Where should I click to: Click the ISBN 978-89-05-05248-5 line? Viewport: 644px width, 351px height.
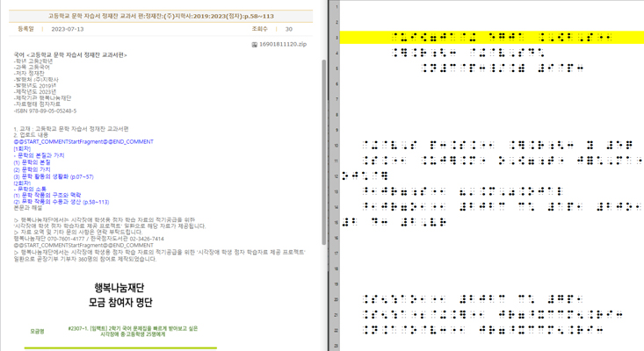[x=45, y=111]
